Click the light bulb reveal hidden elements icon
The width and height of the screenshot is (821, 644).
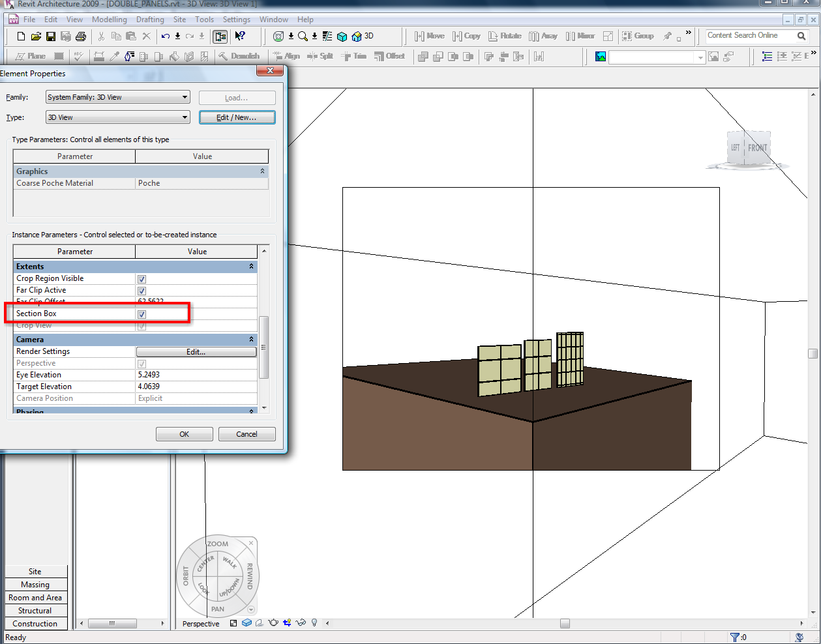[314, 623]
